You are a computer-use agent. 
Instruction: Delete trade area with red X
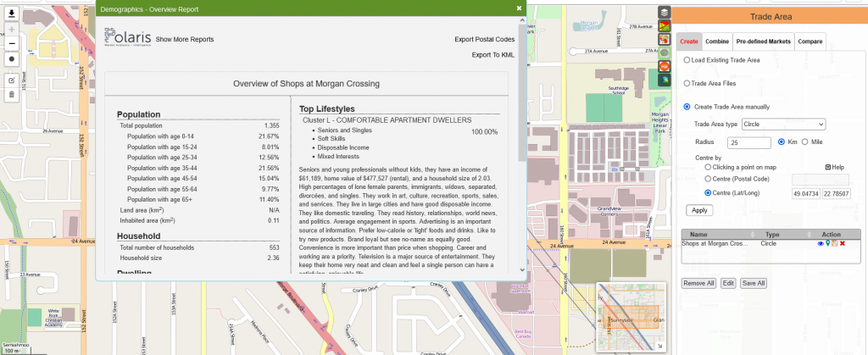coord(842,243)
